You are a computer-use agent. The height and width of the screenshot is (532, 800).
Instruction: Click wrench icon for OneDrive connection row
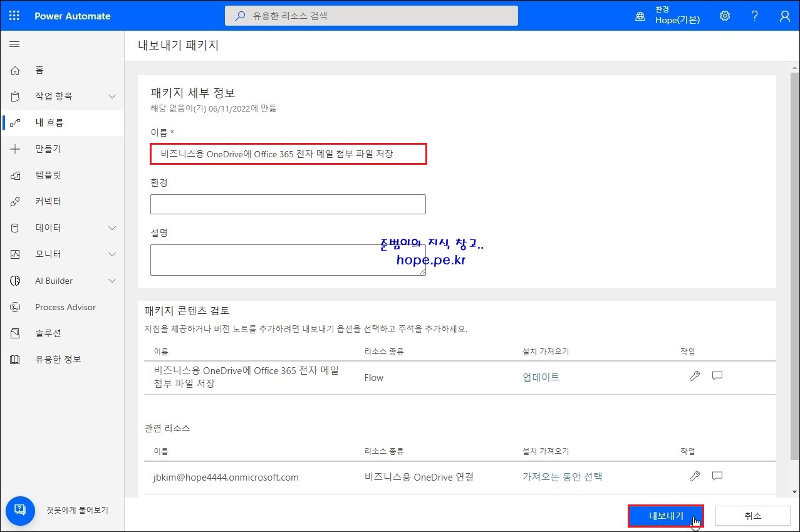pyautogui.click(x=694, y=476)
